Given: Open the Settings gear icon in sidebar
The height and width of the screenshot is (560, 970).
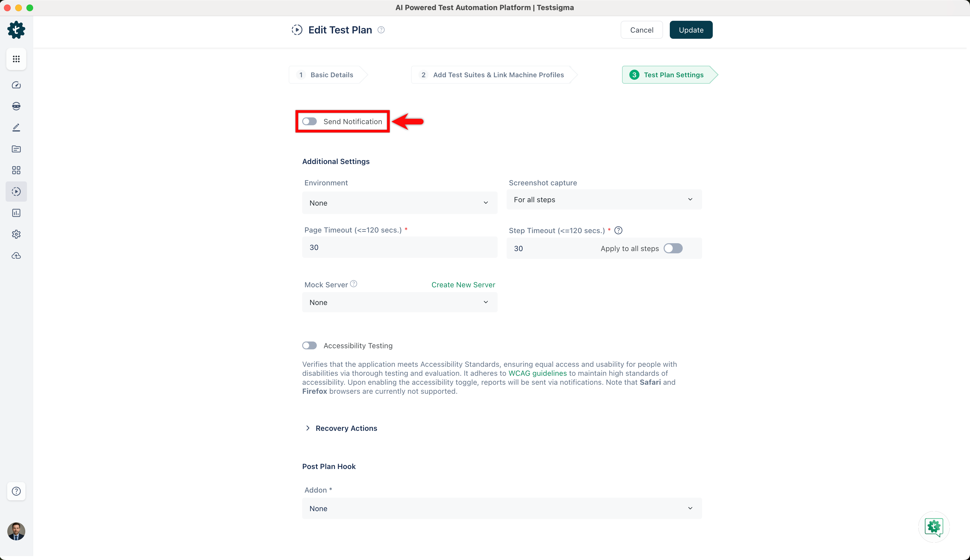Looking at the screenshot, I should click(x=16, y=234).
